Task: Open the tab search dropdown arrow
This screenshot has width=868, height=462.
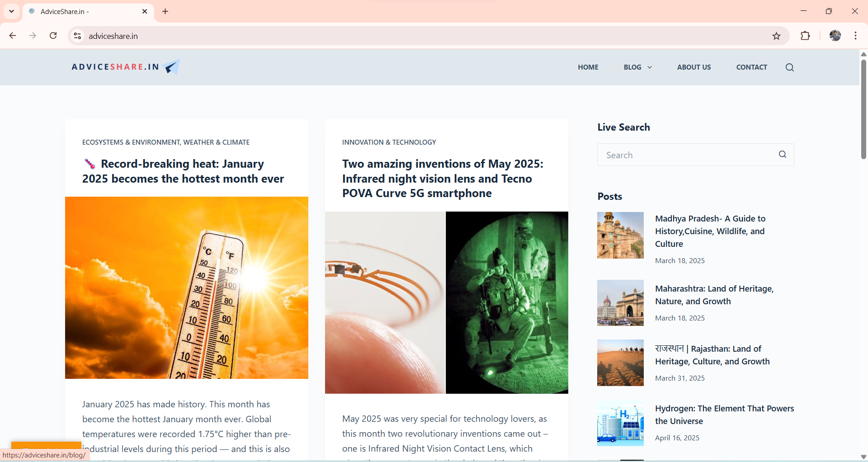Action: click(x=12, y=11)
